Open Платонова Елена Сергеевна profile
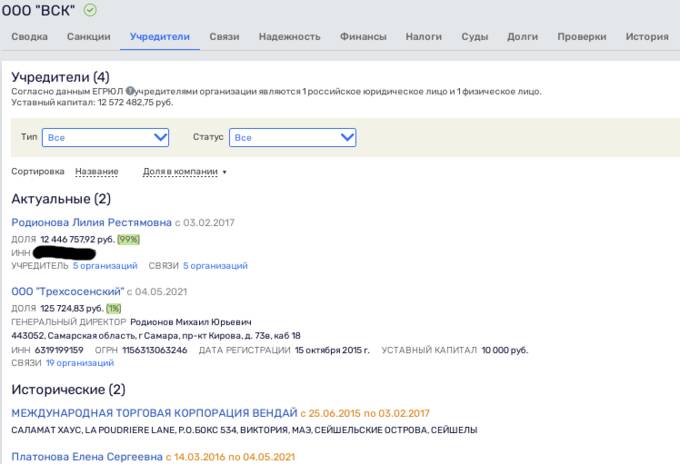680x464 pixels. tap(86, 457)
